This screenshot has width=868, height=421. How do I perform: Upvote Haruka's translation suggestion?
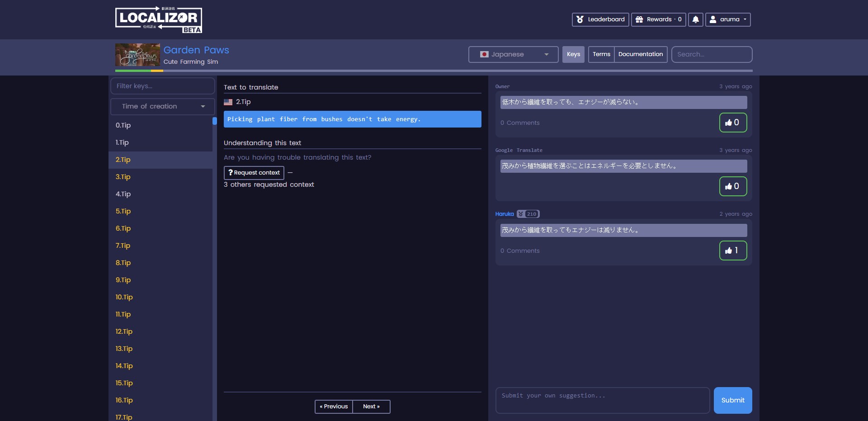[x=732, y=251]
